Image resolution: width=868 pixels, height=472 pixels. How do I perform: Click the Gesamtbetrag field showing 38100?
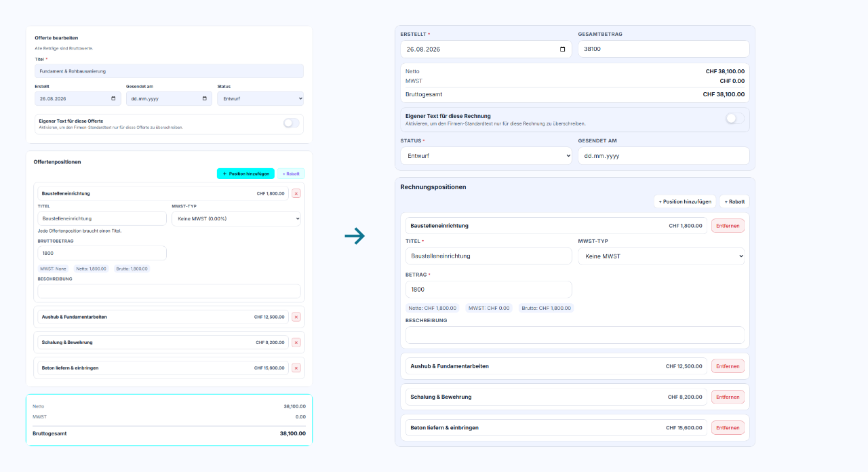[x=664, y=49]
